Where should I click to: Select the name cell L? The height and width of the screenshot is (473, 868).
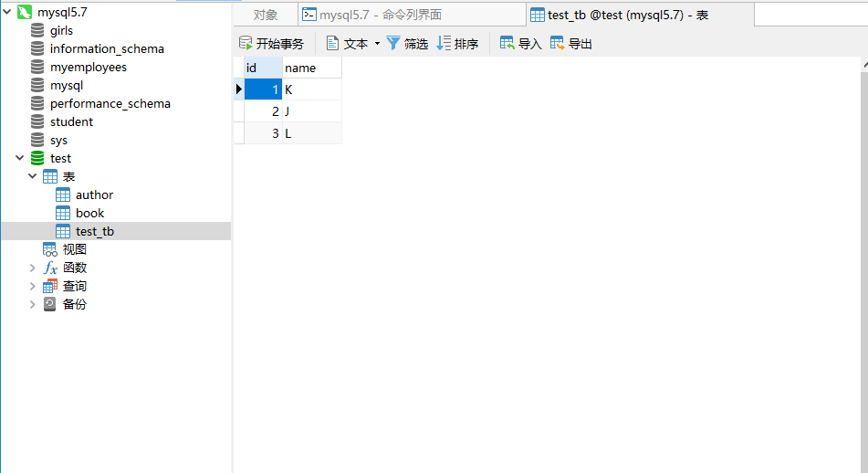[x=311, y=133]
